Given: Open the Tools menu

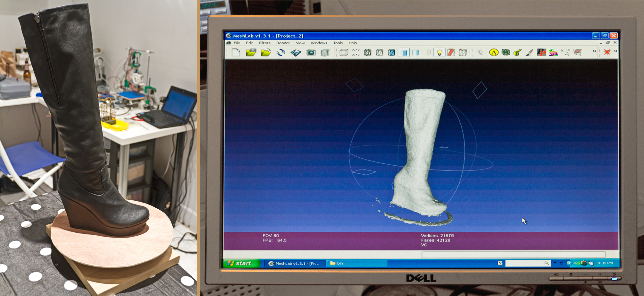Looking at the screenshot, I should [x=338, y=43].
